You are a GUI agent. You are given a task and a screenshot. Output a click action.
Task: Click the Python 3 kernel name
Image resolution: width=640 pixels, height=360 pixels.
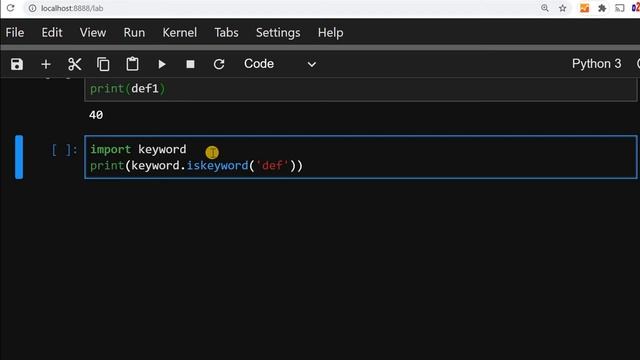click(596, 64)
